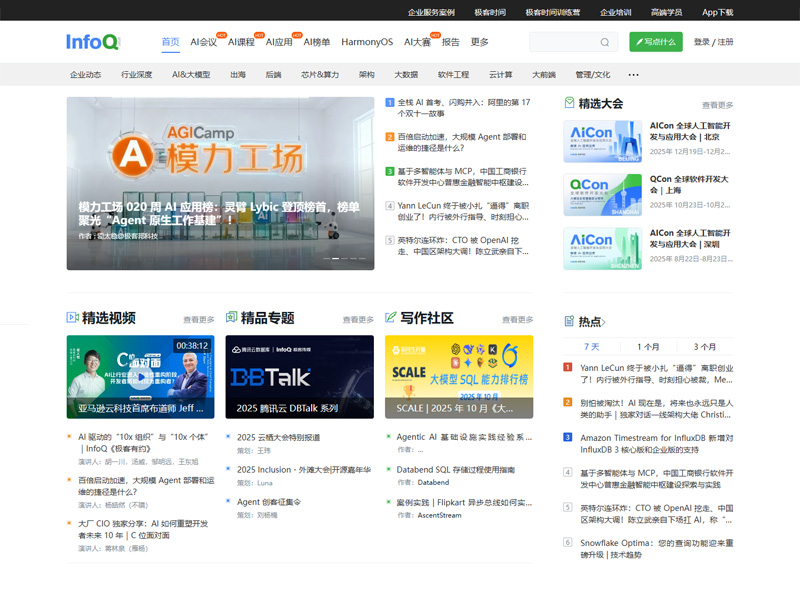Click the 精选大会 diamond icon
Viewport: 800px width, 600px height.
(x=570, y=100)
